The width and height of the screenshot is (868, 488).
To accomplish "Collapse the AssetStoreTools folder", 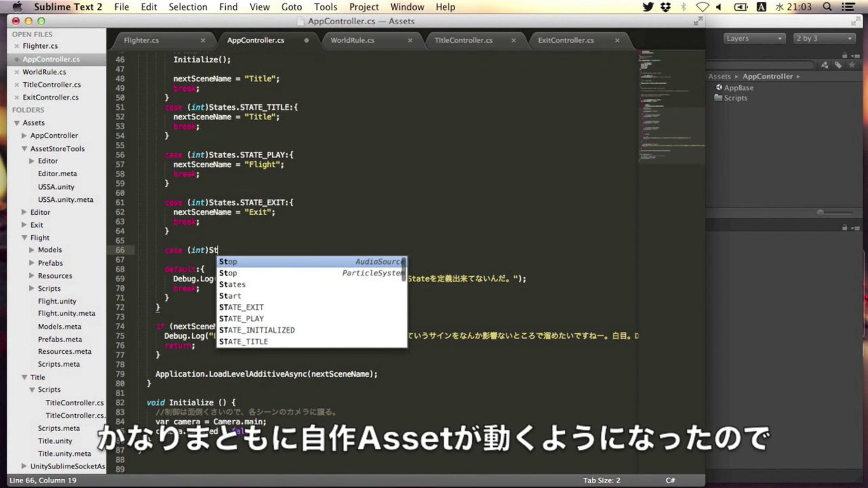I will [x=24, y=149].
